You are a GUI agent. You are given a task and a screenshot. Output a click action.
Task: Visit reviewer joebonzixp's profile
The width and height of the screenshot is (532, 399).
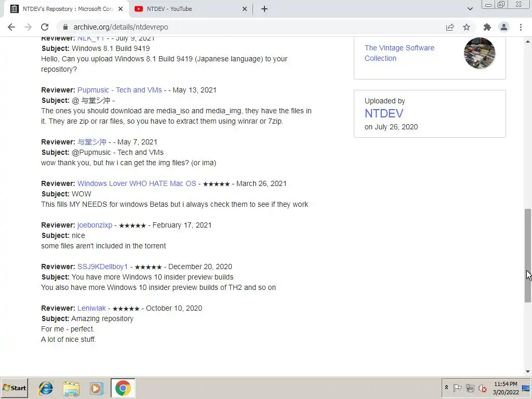(x=95, y=225)
